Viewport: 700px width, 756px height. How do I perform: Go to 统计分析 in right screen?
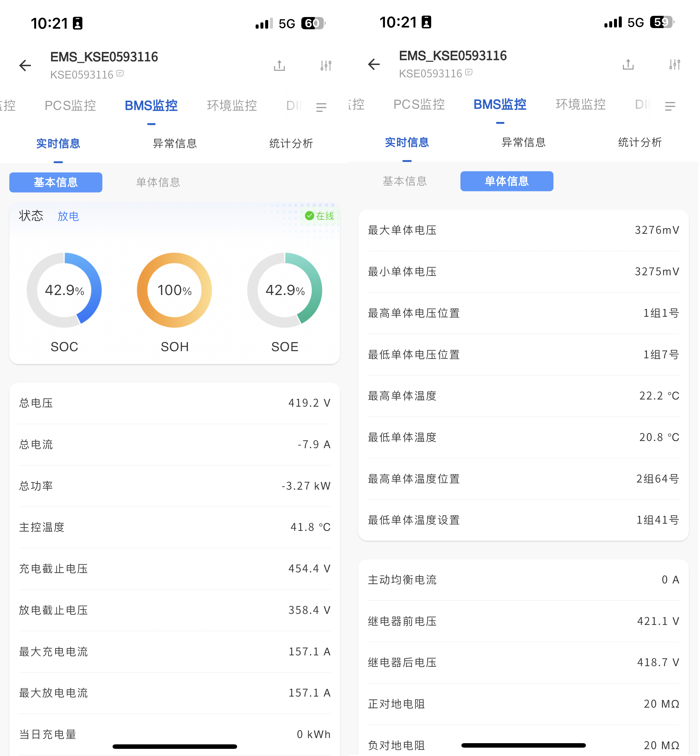point(640,142)
